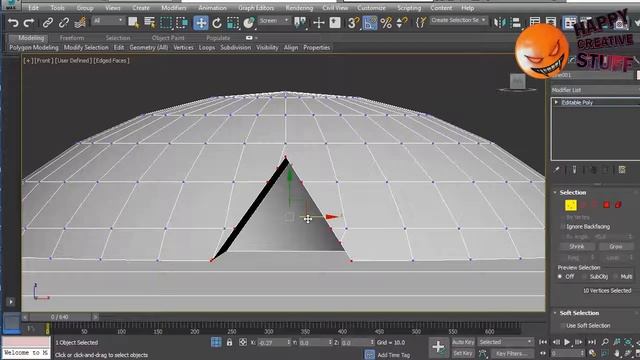Choose the Select Object tool
The height and width of the screenshot is (360, 640).
(133, 22)
